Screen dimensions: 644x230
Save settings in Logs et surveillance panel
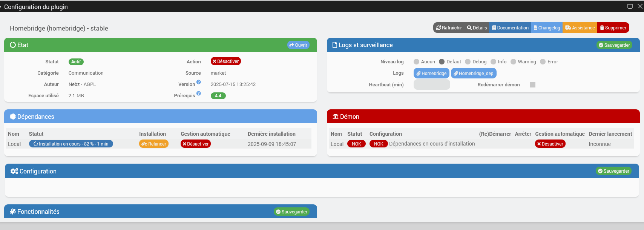pyautogui.click(x=614, y=45)
